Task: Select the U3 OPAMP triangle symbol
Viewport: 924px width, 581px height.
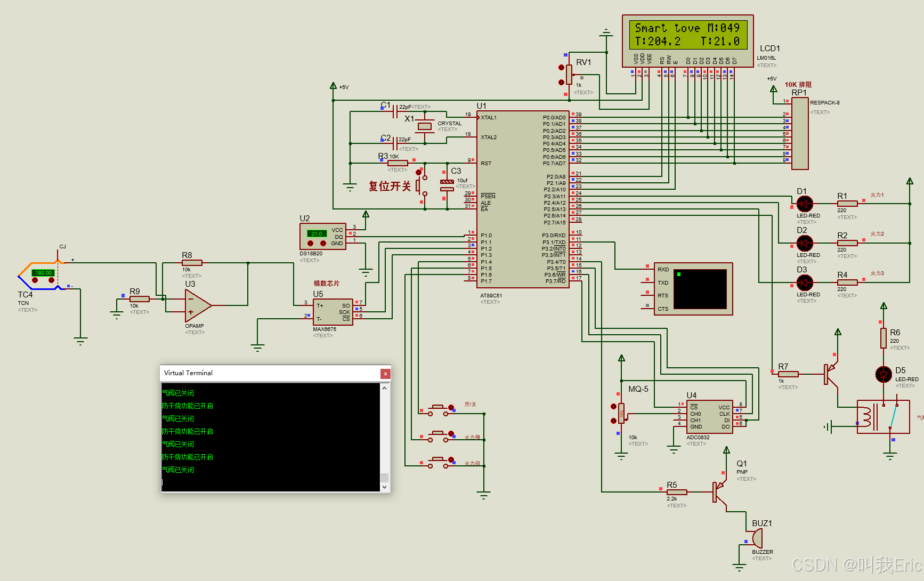Action: (198, 305)
